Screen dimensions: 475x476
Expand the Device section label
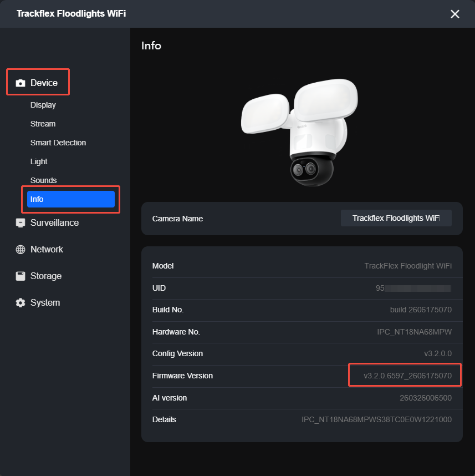point(44,83)
